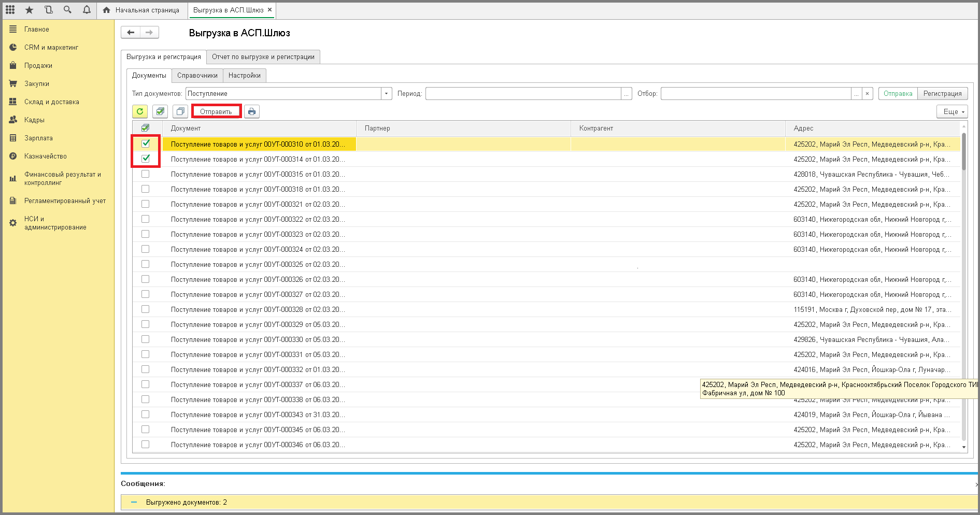Open the History icon in top bar
The width and height of the screenshot is (980, 515).
48,10
